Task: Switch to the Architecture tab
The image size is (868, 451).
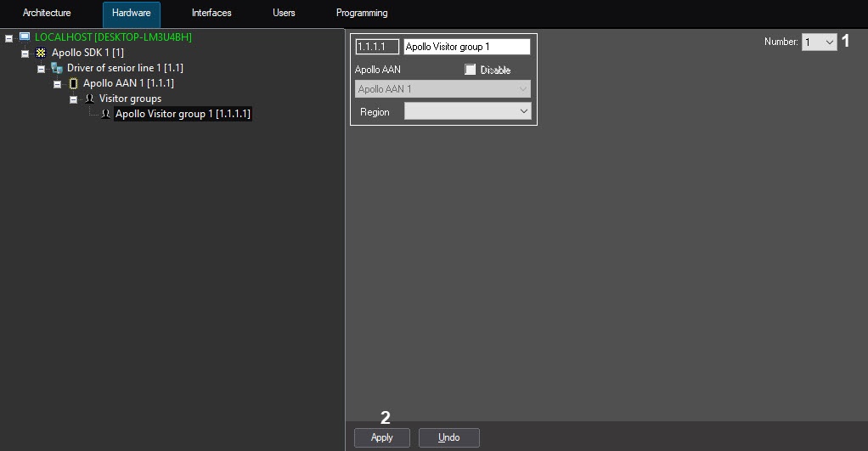Action: (47, 13)
